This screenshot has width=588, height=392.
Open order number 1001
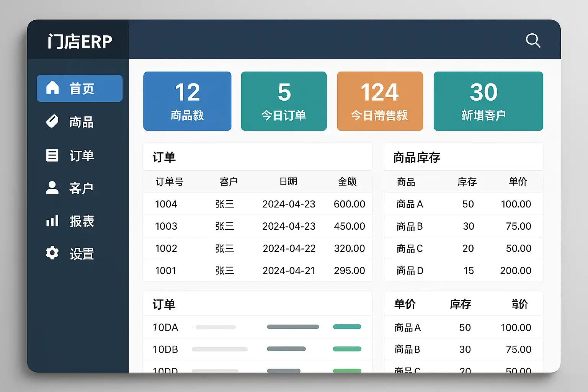pyautogui.click(x=166, y=271)
